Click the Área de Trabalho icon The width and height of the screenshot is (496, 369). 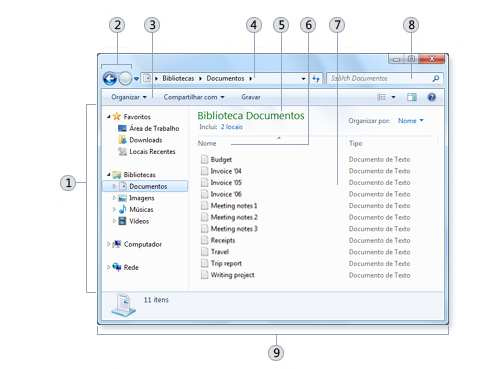click(x=123, y=128)
